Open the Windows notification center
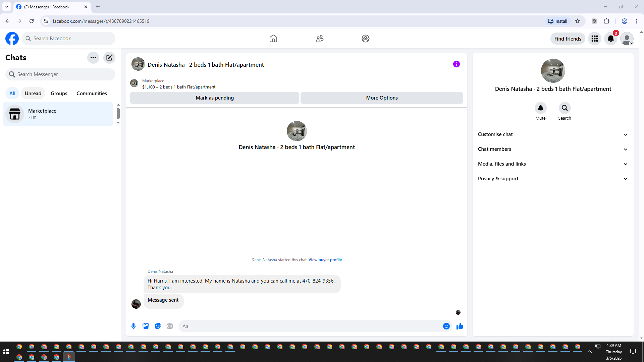 click(x=633, y=352)
